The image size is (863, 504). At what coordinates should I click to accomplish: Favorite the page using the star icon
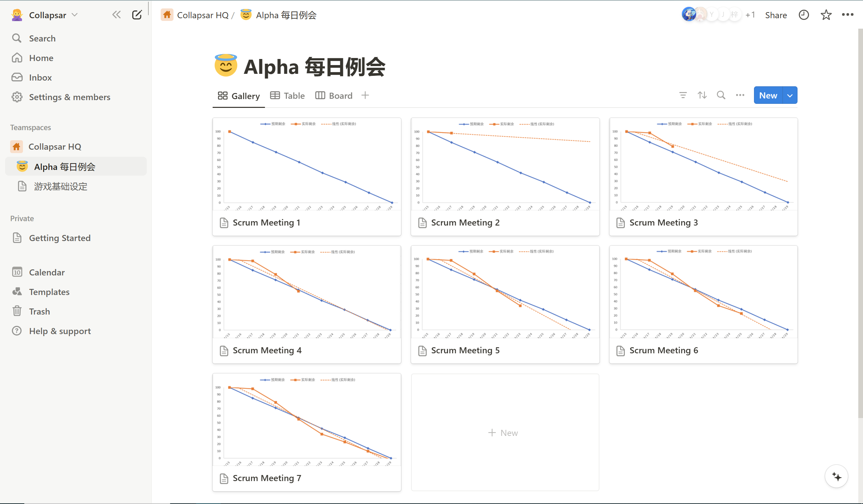pos(826,15)
